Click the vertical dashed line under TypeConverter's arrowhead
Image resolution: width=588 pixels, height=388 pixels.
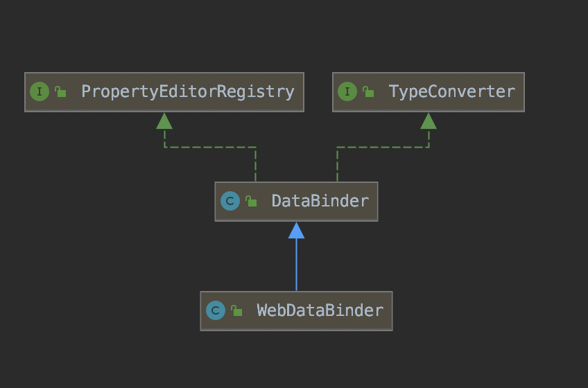429,139
